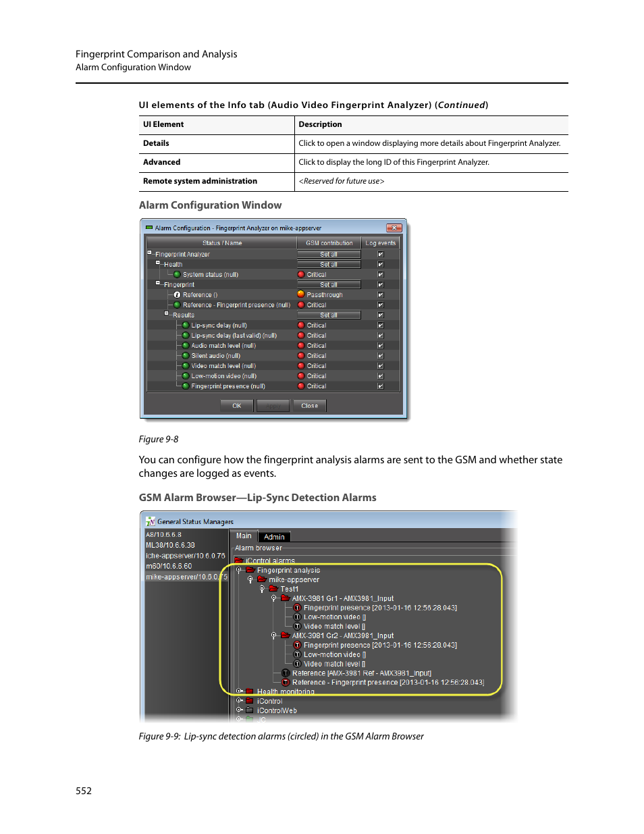Click green Video match level icon in Alarm Configuration

tap(186, 366)
